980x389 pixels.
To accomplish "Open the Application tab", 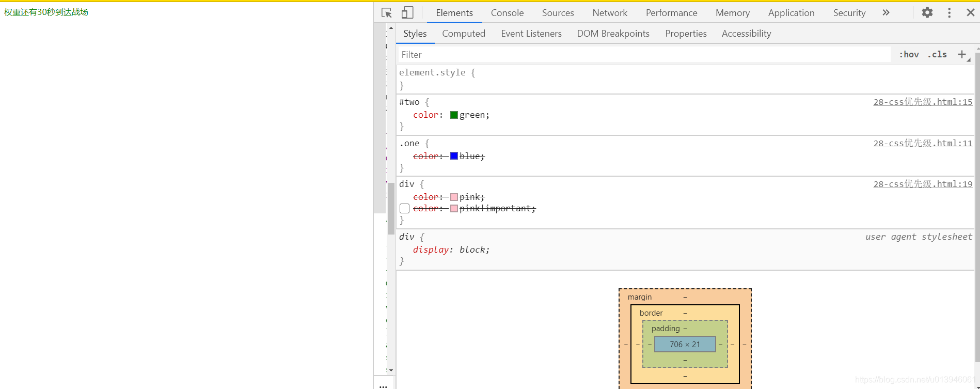I will [791, 13].
